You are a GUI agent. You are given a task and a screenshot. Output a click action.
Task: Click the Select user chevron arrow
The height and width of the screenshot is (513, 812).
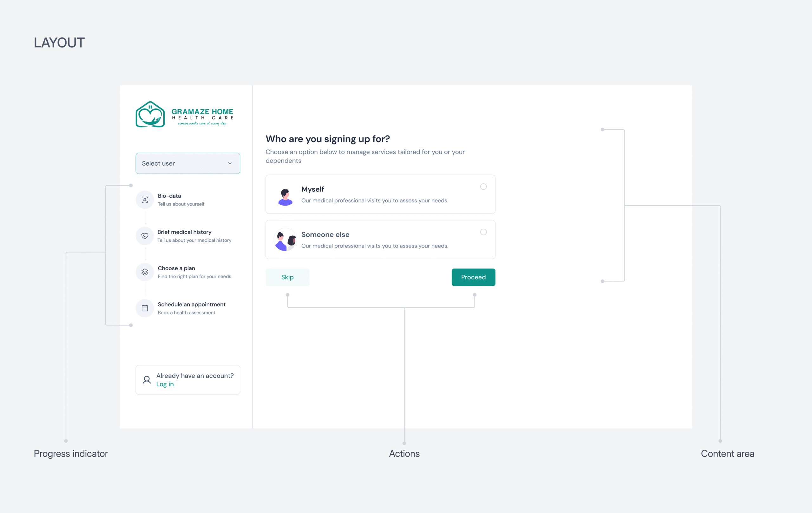(x=230, y=163)
